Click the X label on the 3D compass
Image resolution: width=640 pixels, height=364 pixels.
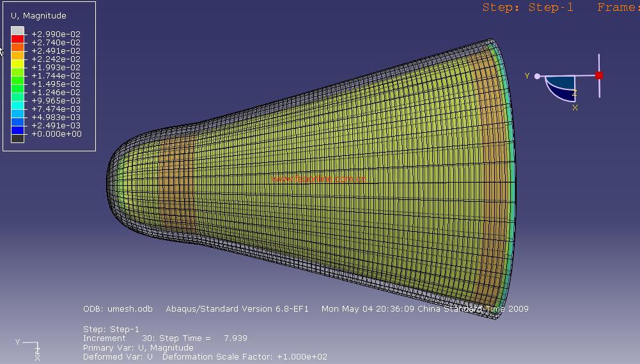575,108
